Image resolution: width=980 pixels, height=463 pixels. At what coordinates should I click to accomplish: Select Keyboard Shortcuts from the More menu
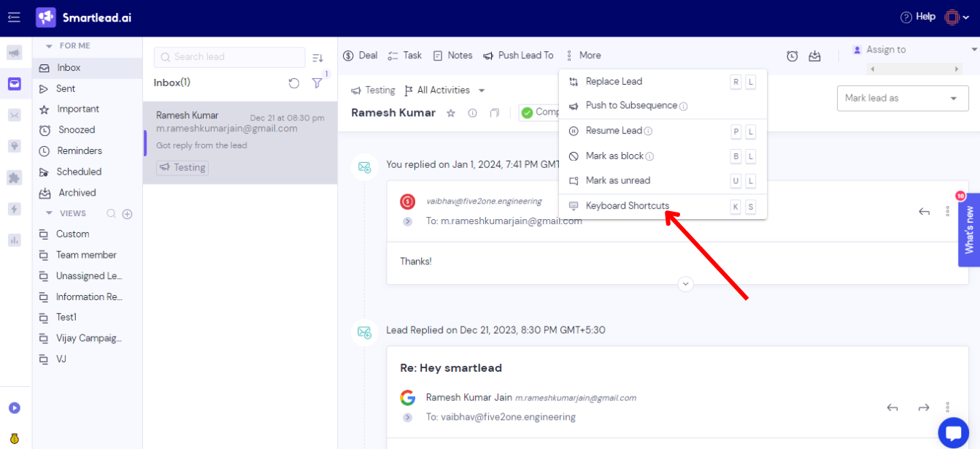627,206
